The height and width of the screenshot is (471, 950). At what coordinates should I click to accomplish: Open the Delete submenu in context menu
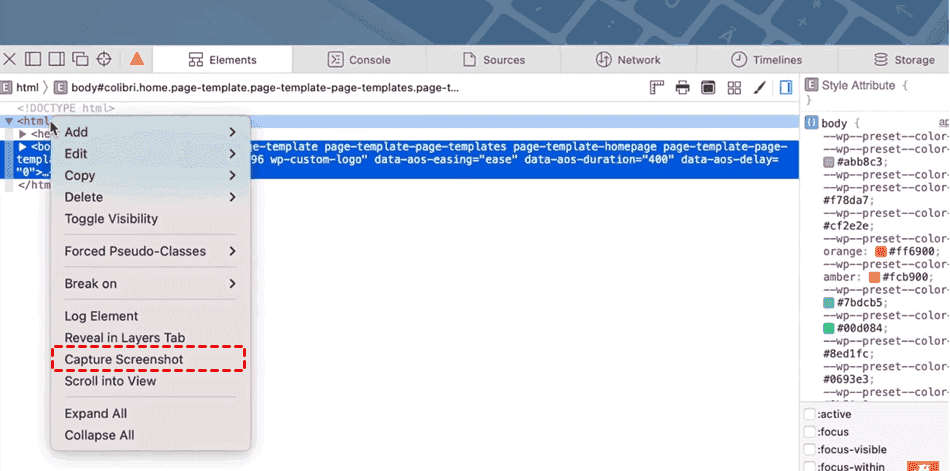coord(150,197)
